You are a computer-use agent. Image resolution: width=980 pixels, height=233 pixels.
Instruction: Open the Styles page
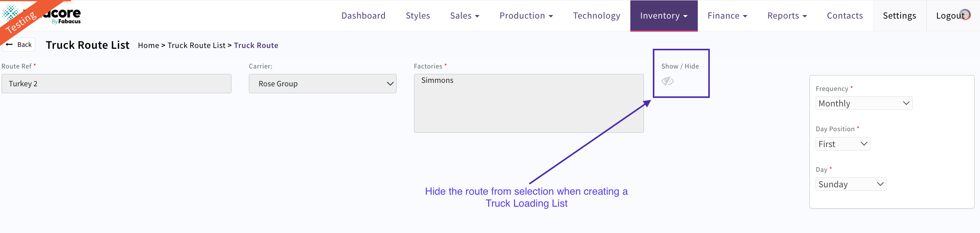click(x=418, y=16)
